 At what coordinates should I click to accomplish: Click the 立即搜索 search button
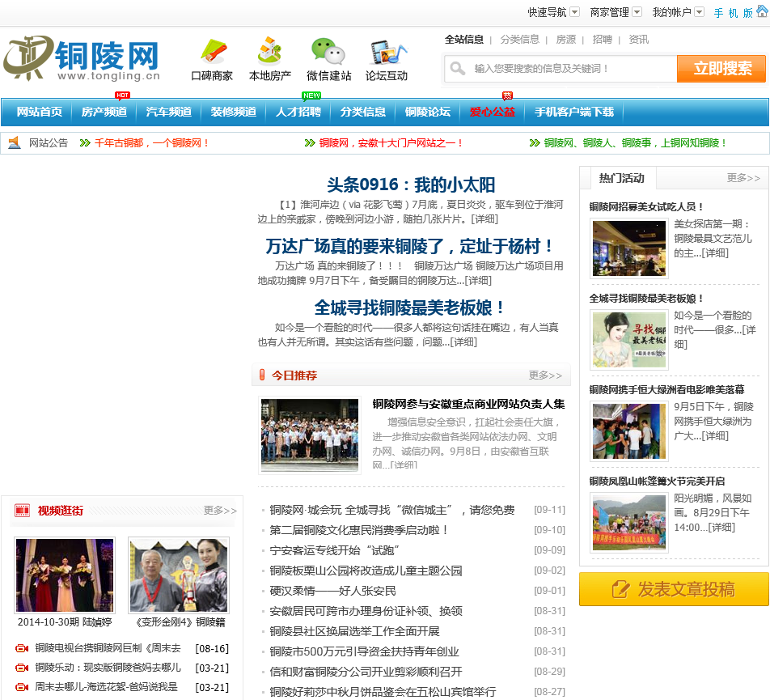tap(721, 68)
